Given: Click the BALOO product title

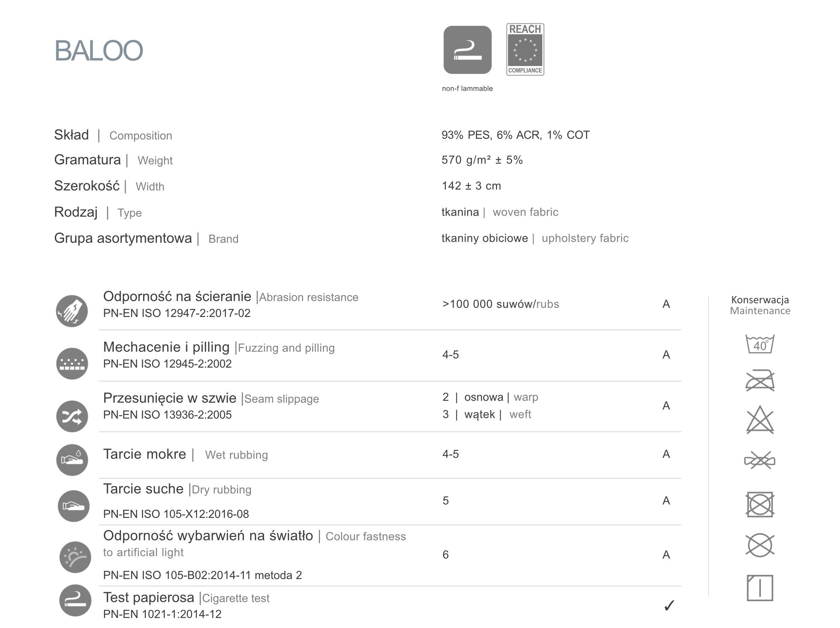Looking at the screenshot, I should coord(99,50).
